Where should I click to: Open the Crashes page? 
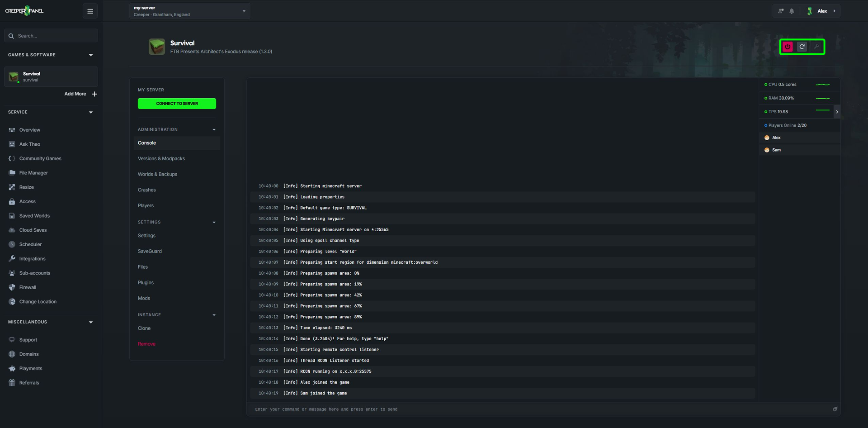(x=147, y=190)
